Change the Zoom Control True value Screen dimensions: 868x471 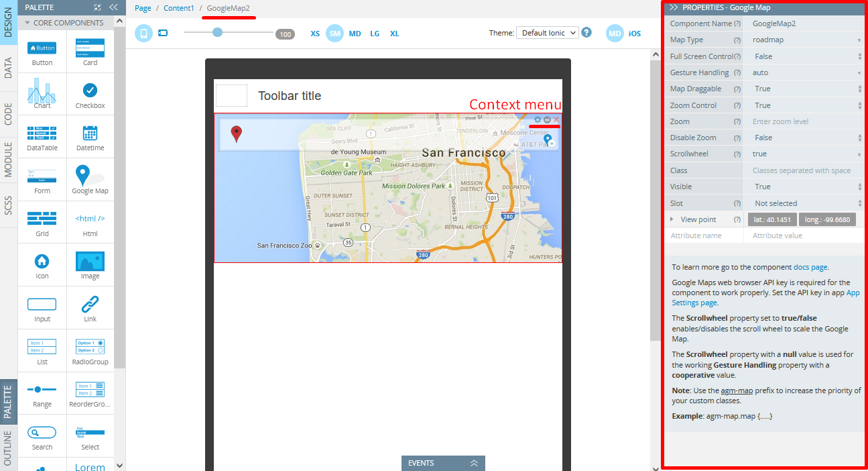(803, 105)
